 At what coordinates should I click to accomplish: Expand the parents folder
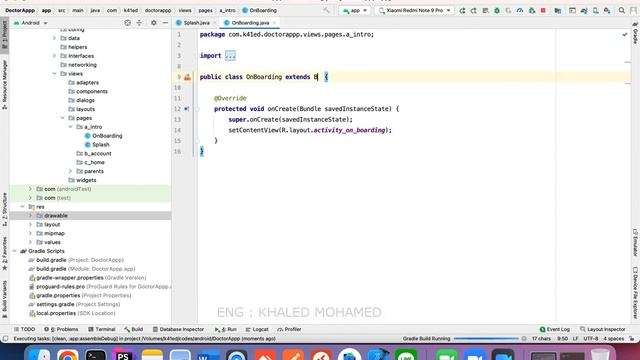[x=71, y=171]
